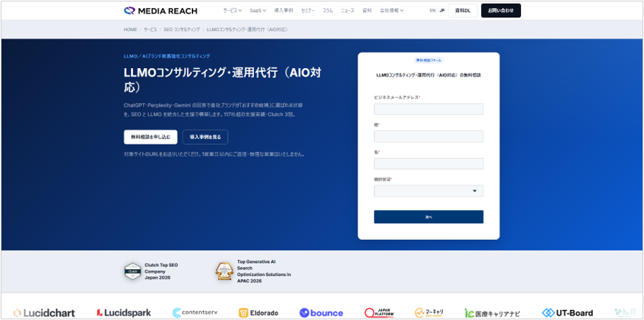Focus the 名 input field

point(428,164)
